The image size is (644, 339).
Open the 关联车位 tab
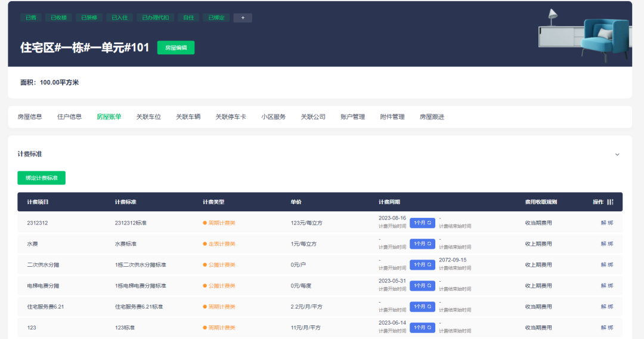click(148, 117)
